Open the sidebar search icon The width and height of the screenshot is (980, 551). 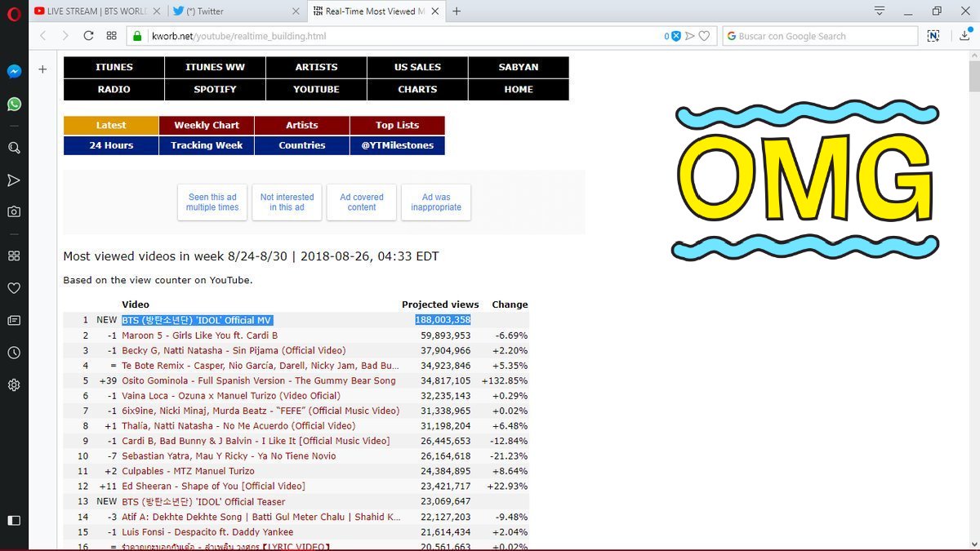tap(14, 148)
